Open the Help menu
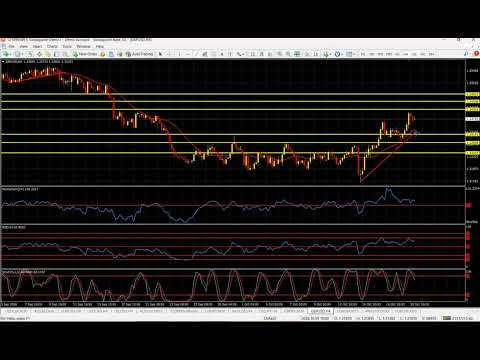This screenshot has width=480, height=360. click(x=100, y=46)
